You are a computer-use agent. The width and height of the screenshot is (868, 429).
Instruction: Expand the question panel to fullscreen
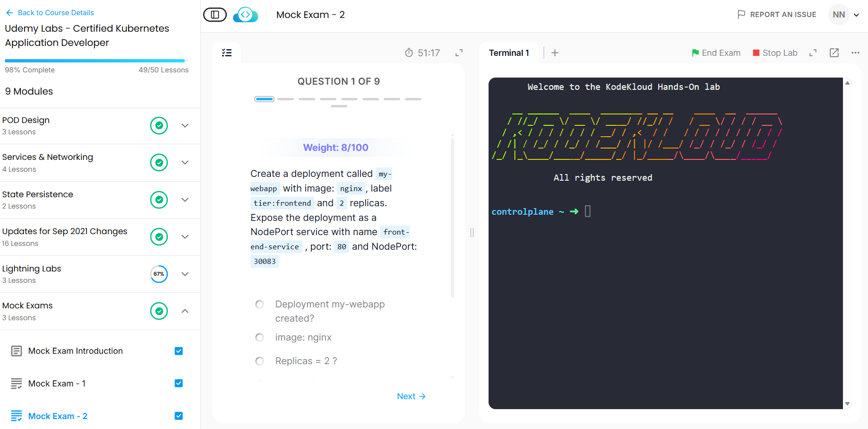459,53
